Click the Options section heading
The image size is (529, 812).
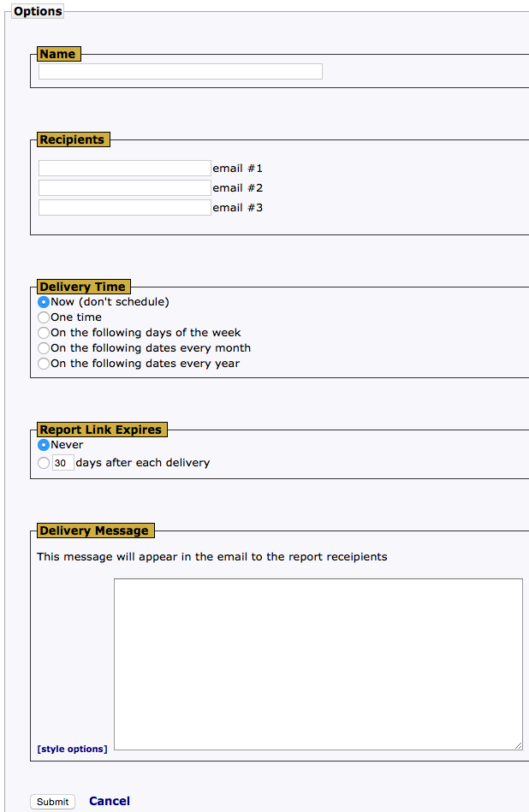[38, 11]
